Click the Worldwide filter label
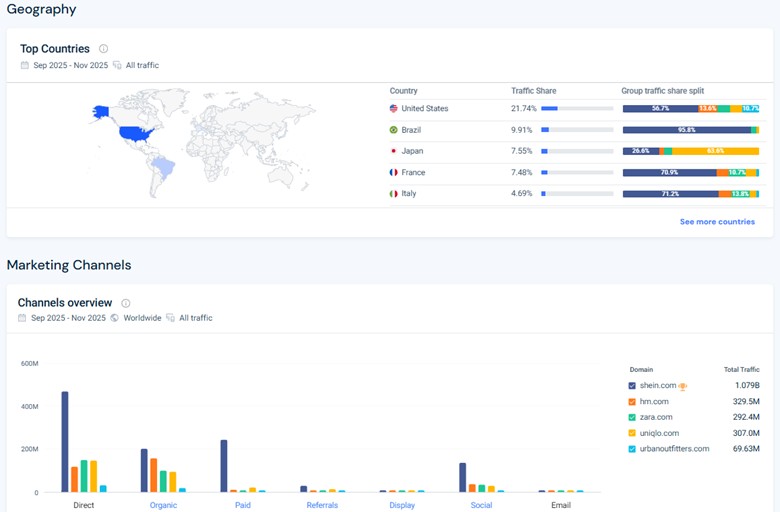The width and height of the screenshot is (780, 512). click(x=142, y=318)
